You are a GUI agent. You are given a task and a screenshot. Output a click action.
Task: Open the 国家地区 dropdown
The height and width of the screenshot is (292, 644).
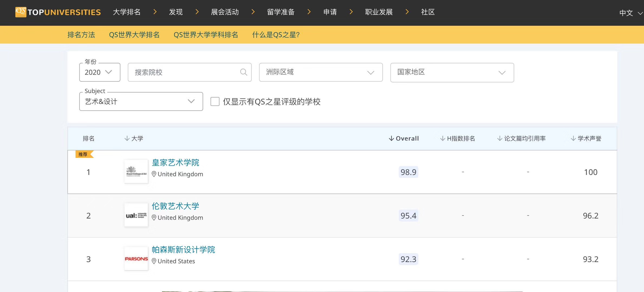click(452, 72)
